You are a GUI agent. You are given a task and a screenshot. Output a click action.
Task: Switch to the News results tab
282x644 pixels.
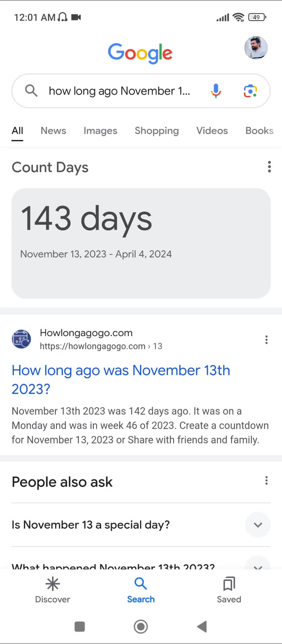click(x=54, y=131)
